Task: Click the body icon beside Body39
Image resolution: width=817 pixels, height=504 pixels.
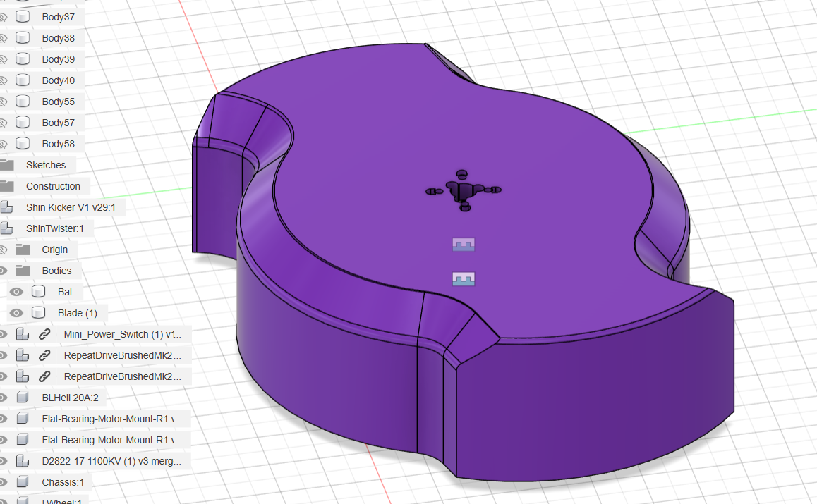Action: pos(23,59)
